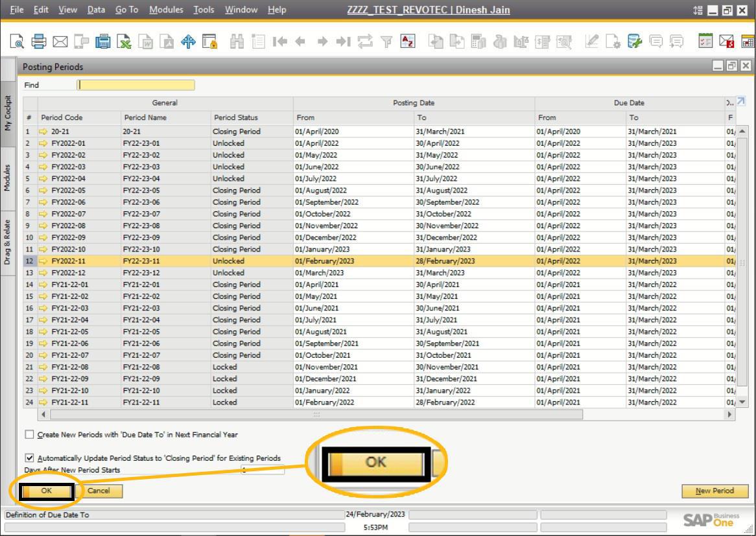Viewport: 756px width, 536px height.
Task: Go to the previous record arrow
Action: [300, 42]
